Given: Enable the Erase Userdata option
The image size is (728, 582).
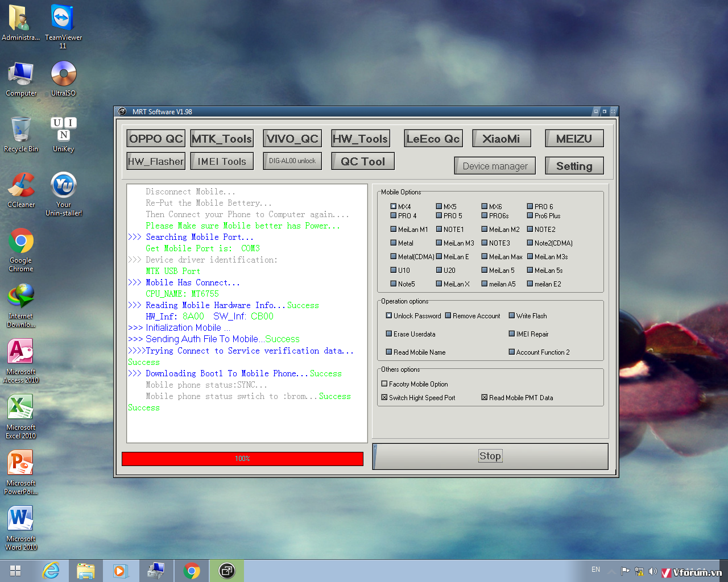Looking at the screenshot, I should click(389, 334).
